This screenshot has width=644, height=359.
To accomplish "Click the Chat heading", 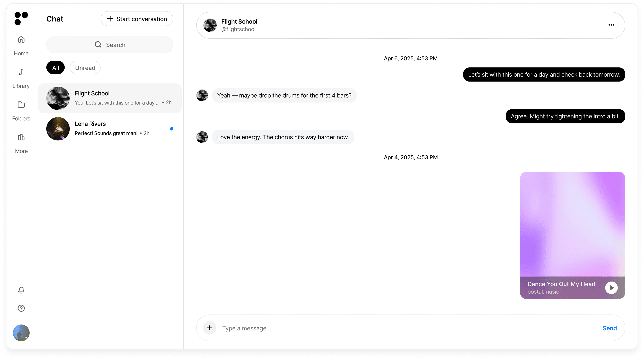I will [55, 19].
